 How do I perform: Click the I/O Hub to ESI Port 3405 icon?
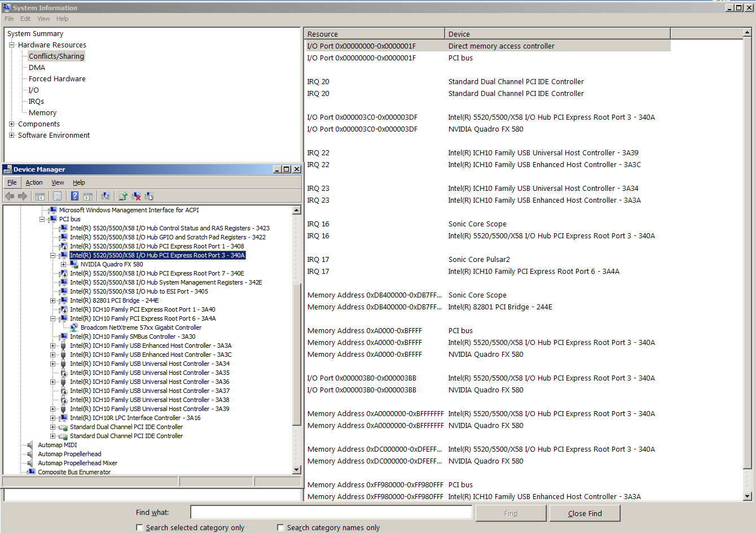point(63,291)
